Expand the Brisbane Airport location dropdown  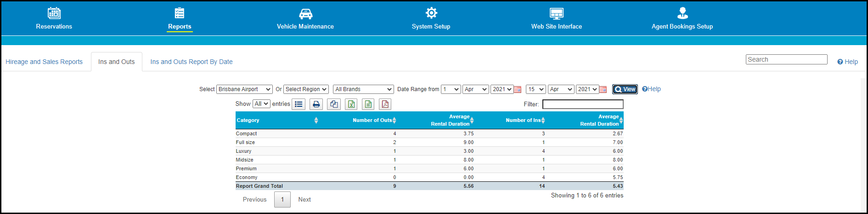tap(245, 89)
